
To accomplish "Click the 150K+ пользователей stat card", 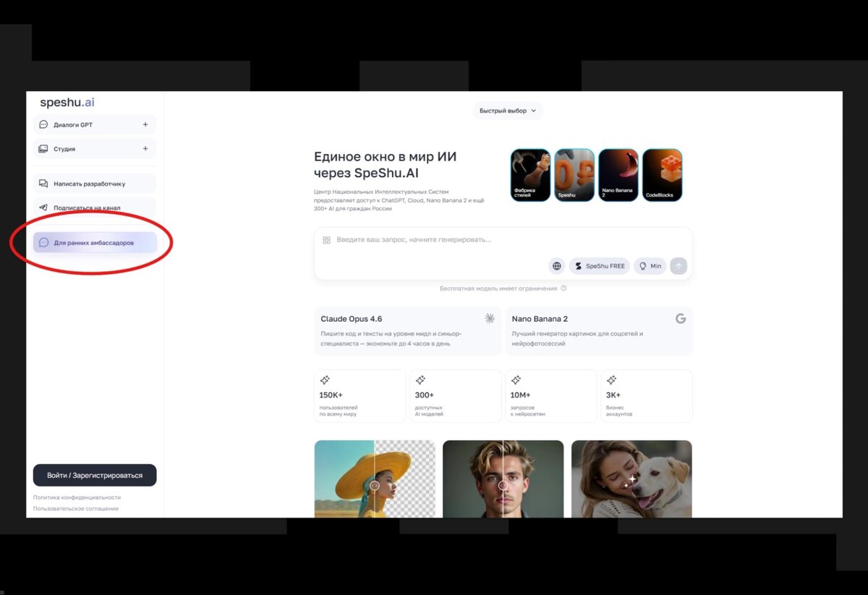I will tap(360, 396).
